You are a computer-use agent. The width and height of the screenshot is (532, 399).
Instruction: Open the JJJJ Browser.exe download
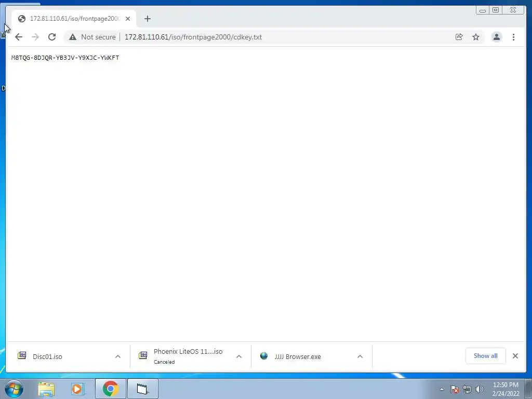click(x=298, y=356)
